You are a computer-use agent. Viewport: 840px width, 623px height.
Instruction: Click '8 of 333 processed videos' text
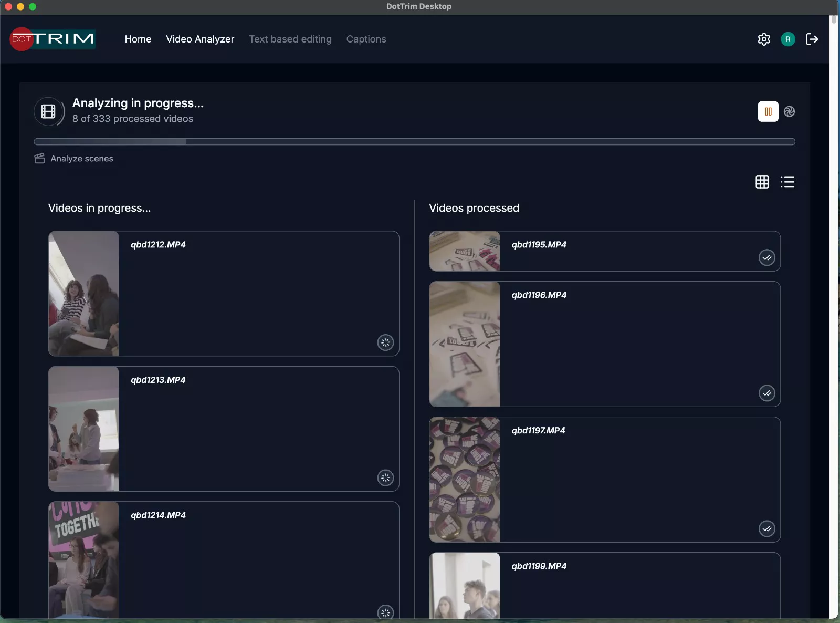[133, 119]
